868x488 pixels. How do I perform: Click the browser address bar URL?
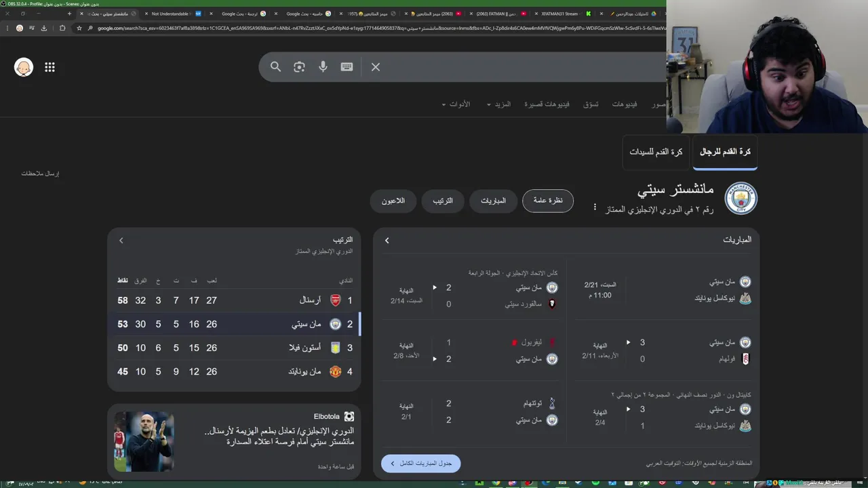click(380, 28)
